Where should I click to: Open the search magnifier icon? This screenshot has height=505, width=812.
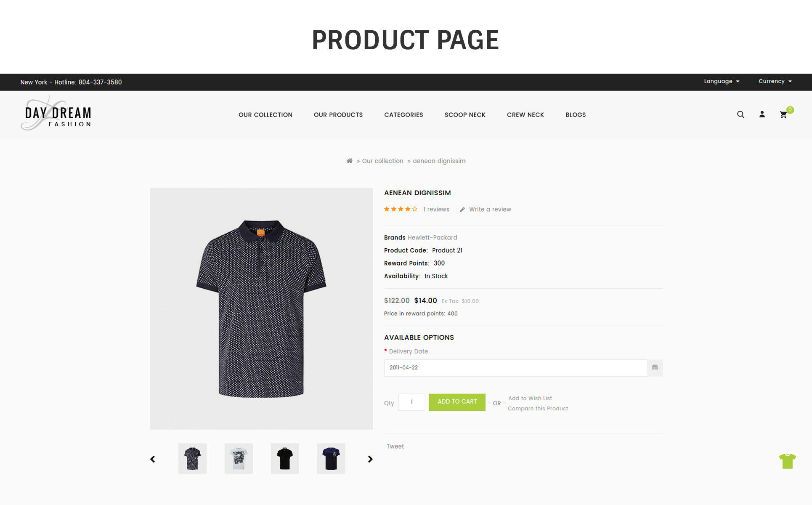tap(740, 114)
